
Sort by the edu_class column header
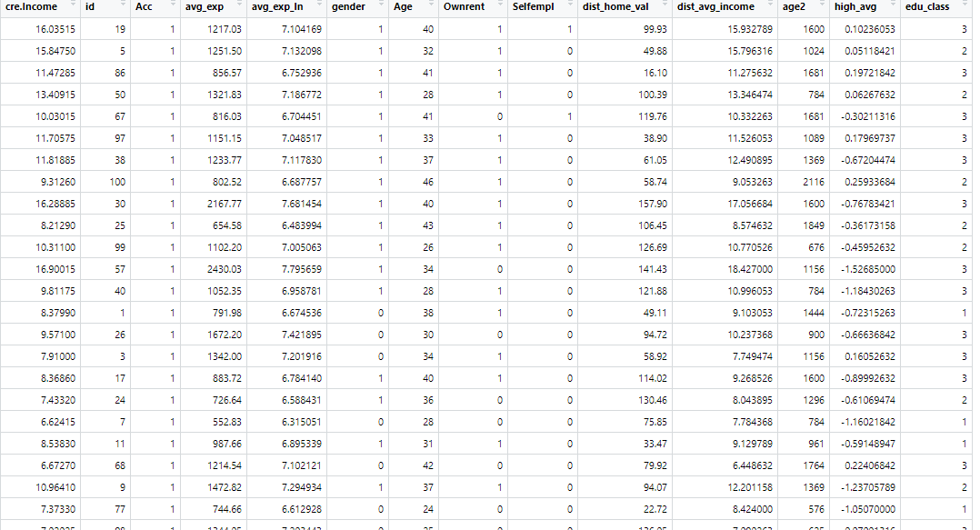pyautogui.click(x=936, y=7)
